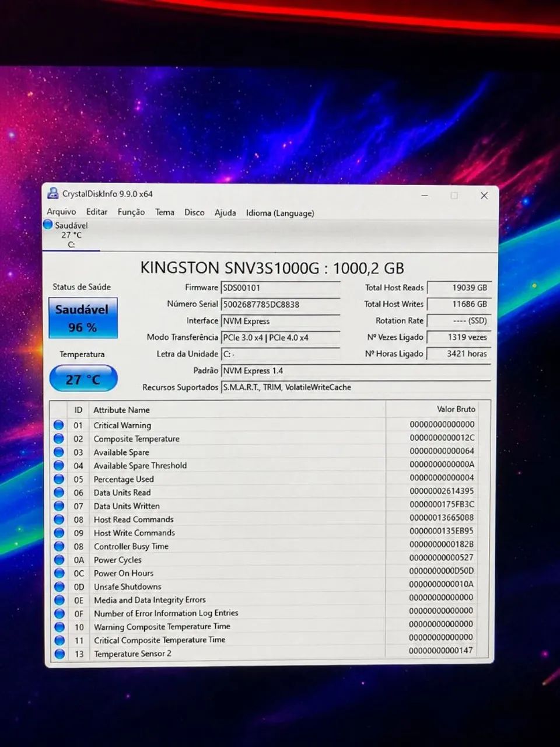This screenshot has height=747, width=560.
Task: Open the Função menu
Action: click(x=131, y=212)
